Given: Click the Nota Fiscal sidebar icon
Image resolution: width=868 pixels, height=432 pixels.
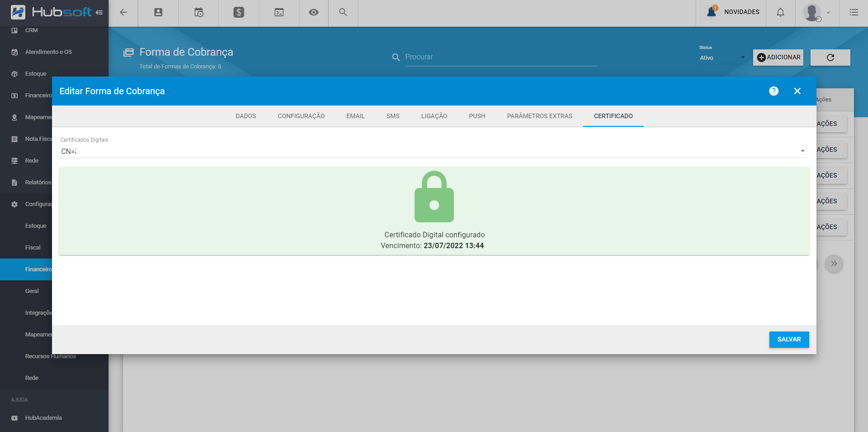Looking at the screenshot, I should pyautogui.click(x=14, y=139).
